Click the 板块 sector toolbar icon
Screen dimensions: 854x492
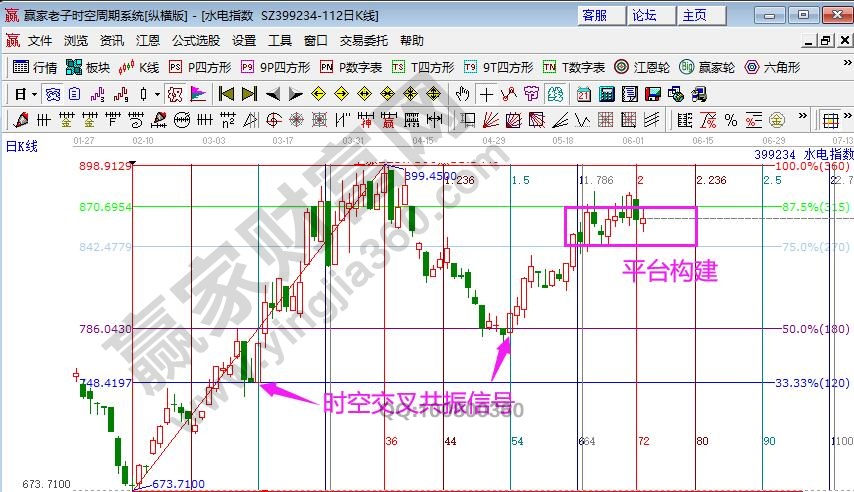pyautogui.click(x=87, y=67)
